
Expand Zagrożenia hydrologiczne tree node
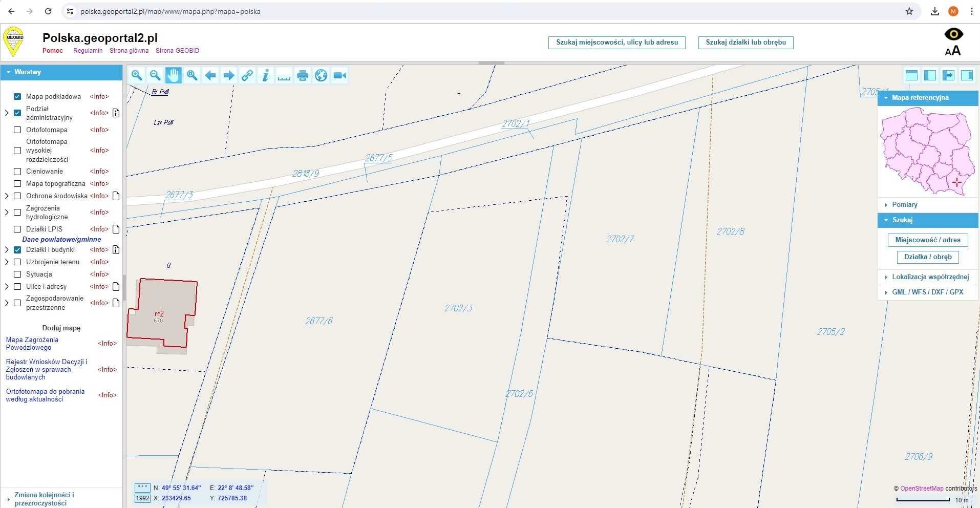click(7, 213)
